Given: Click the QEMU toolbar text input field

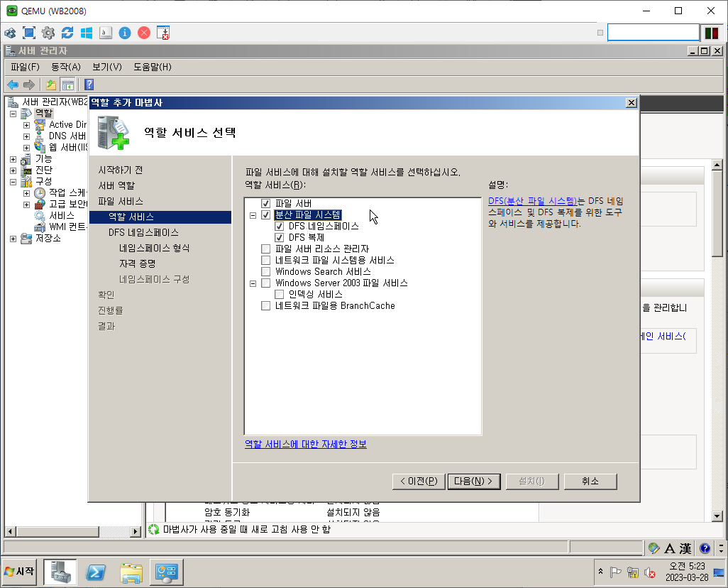Looking at the screenshot, I should (x=653, y=33).
